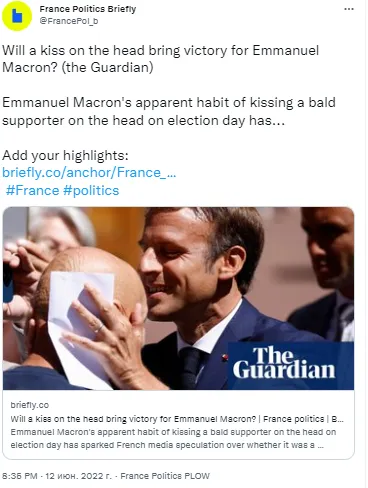Open the @FrancePol_b handle link
Viewport: 368px width, 488px height.
pos(69,21)
